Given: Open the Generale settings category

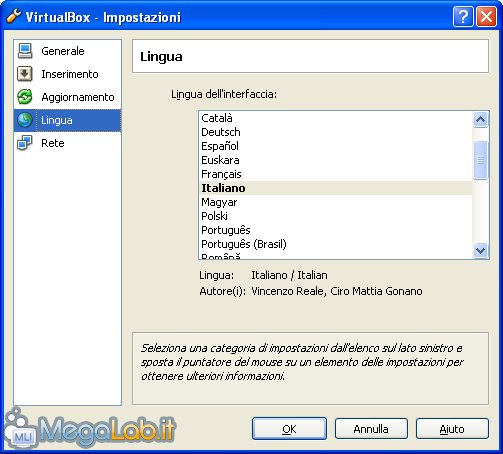Looking at the screenshot, I should 67,51.
